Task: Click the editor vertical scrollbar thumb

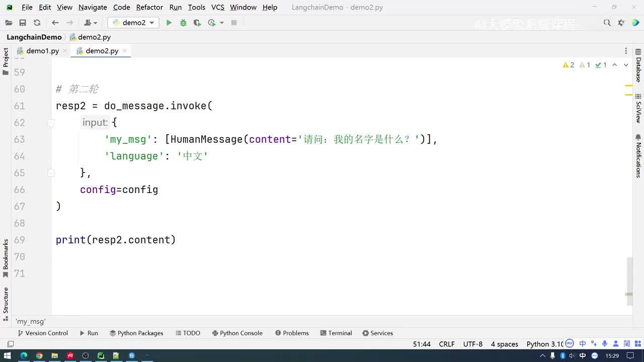Action: coord(629,281)
